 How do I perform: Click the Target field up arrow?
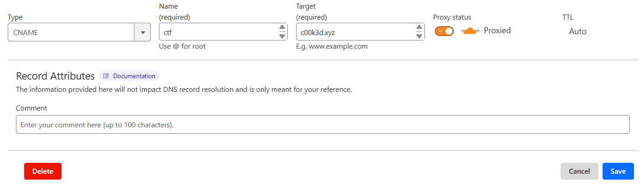[419, 27]
